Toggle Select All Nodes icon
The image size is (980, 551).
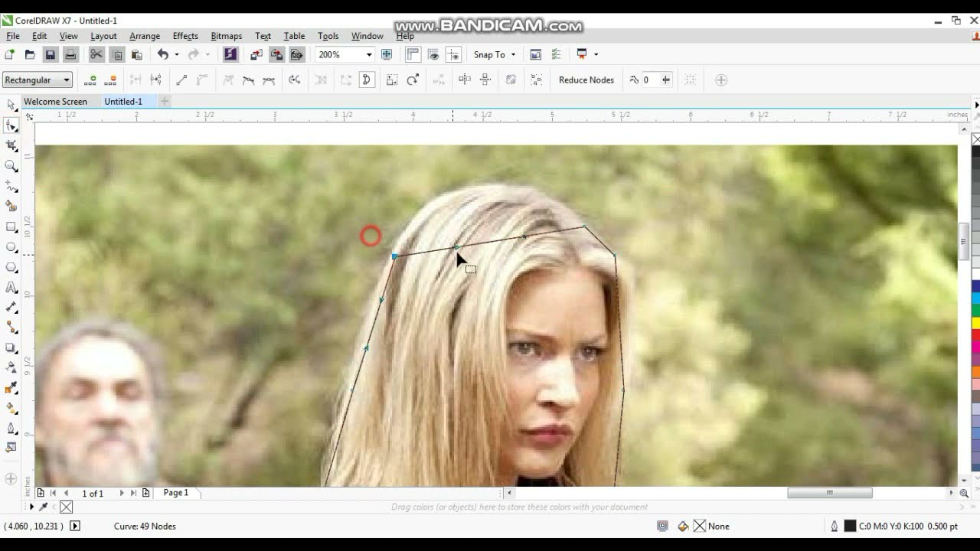(x=537, y=80)
